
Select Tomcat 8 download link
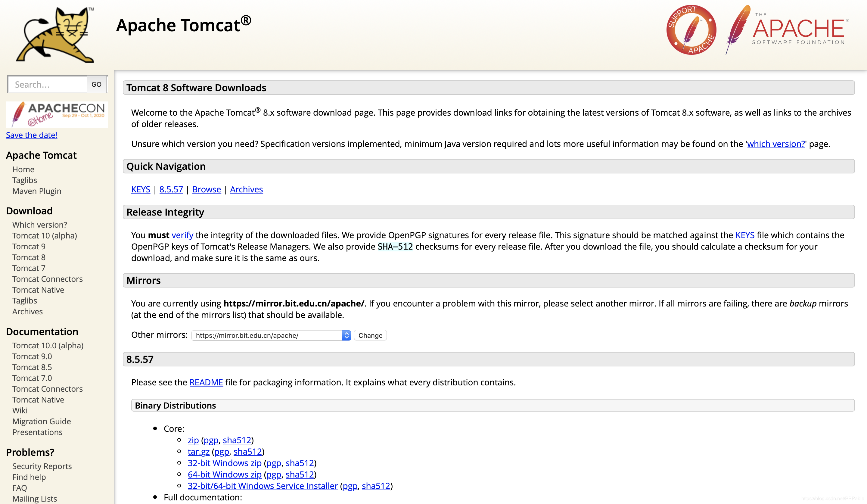point(29,257)
